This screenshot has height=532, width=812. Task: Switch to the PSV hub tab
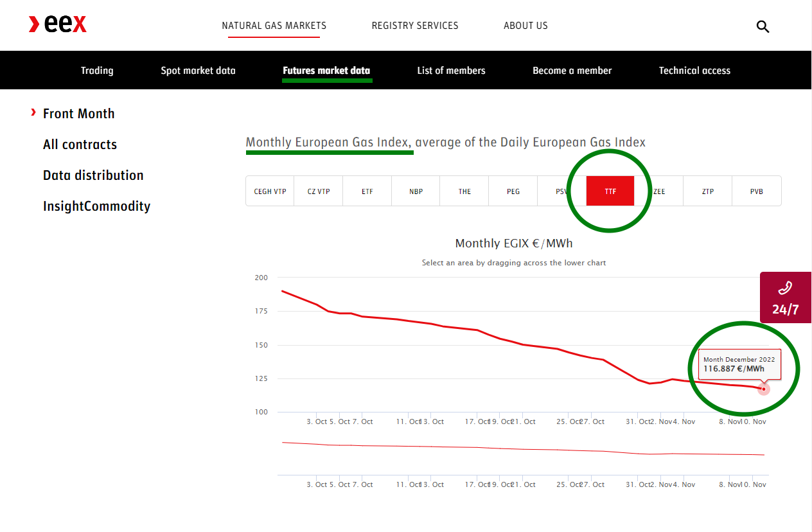562,191
